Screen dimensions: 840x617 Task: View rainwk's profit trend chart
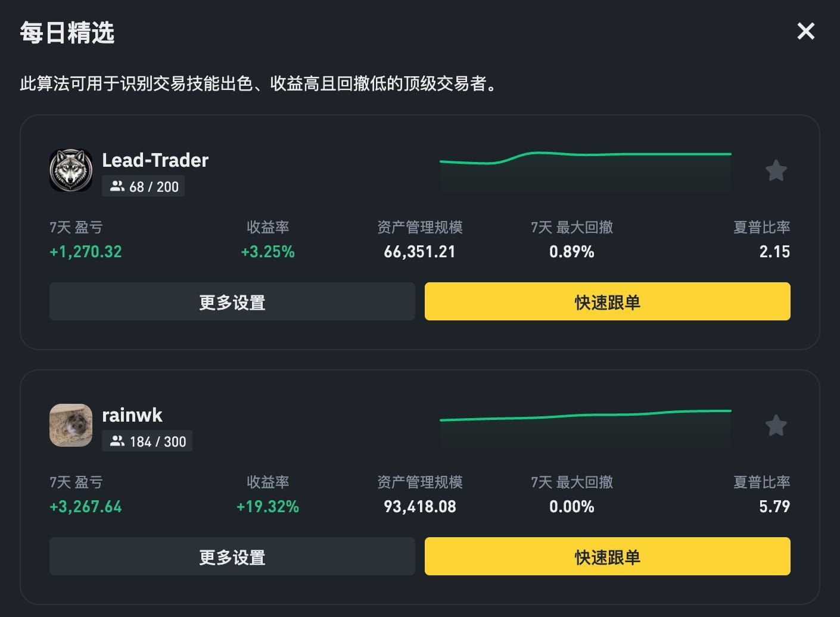coord(585,426)
